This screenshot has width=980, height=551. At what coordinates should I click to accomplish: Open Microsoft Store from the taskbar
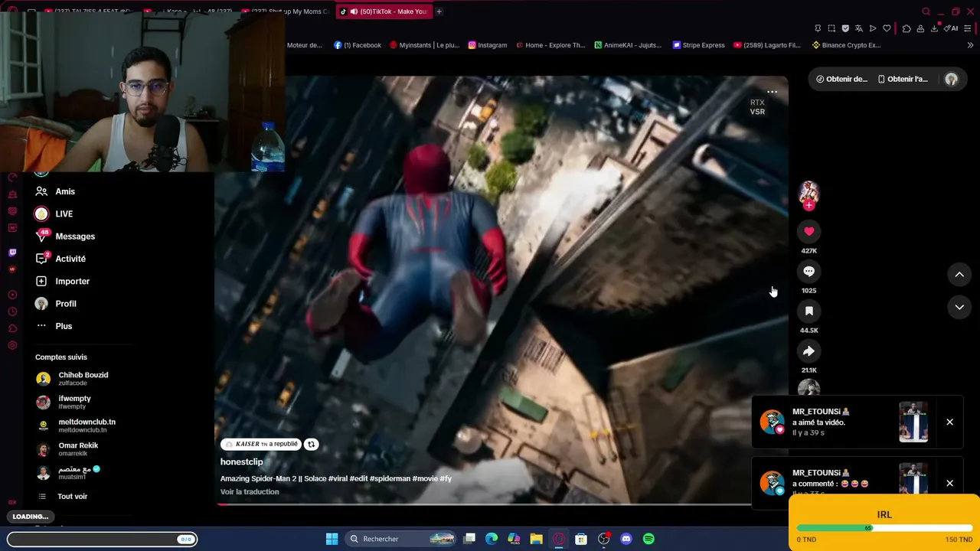coord(581,539)
